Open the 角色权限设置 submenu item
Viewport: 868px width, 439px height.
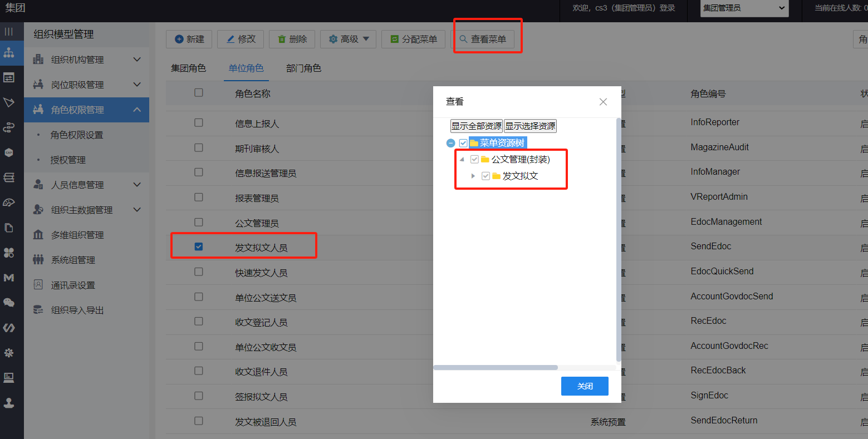[77, 135]
